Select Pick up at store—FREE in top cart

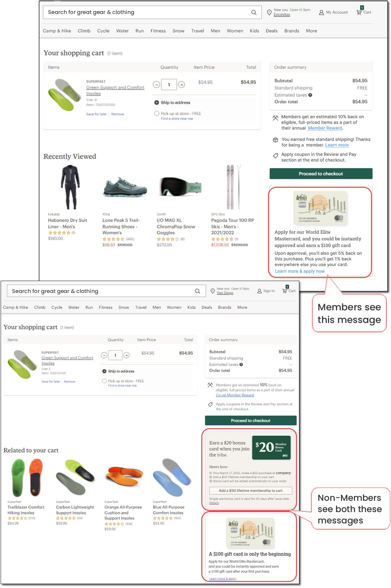coord(156,114)
